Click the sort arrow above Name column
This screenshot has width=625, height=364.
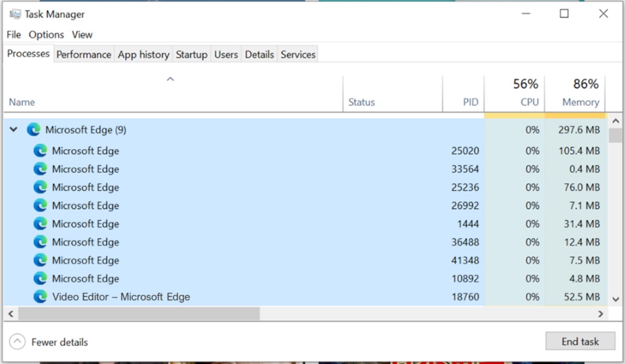[x=170, y=79]
